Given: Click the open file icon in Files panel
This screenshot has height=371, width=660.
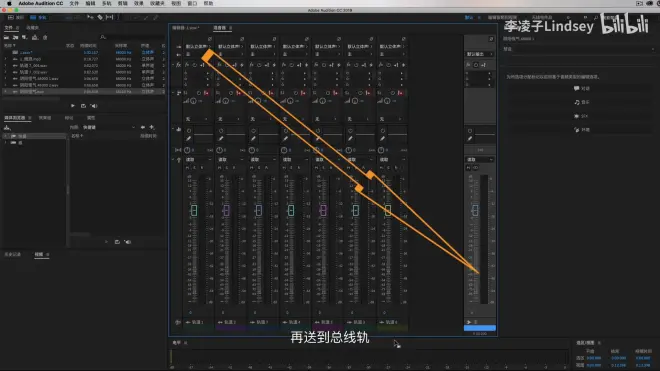Looking at the screenshot, I should 6,37.
